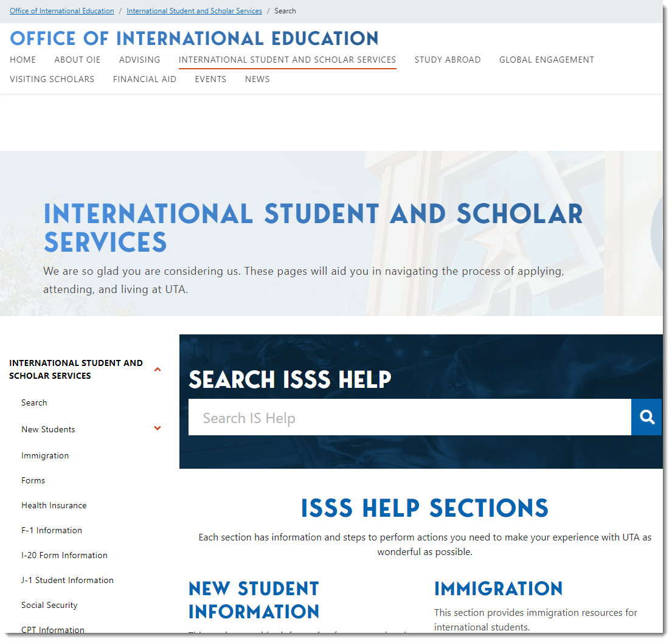
Task: Click the 'ISSS Help Sections' heading
Action: [424, 508]
